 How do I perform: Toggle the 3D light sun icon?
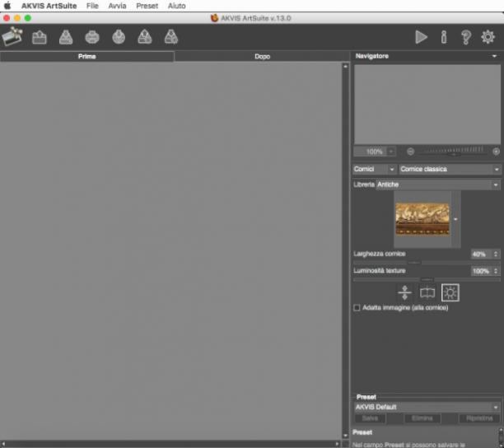click(450, 292)
